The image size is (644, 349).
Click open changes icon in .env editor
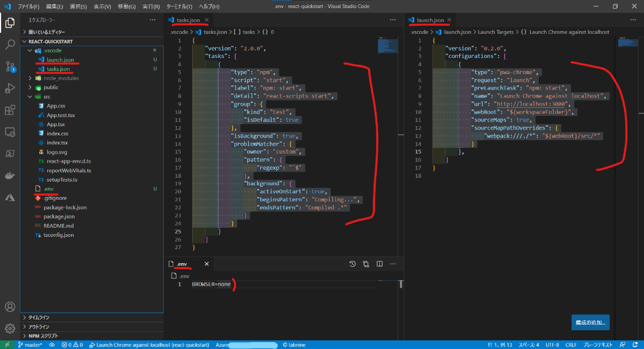366,264
